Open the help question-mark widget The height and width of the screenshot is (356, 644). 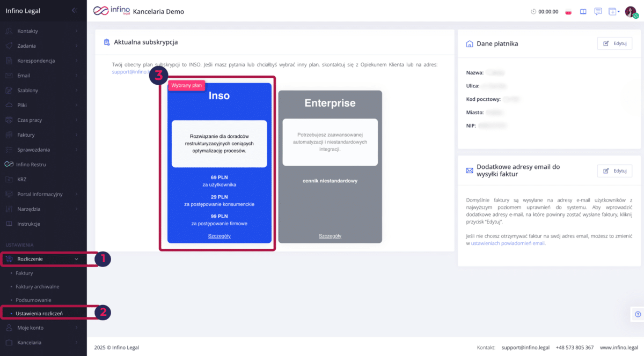pos(638,314)
